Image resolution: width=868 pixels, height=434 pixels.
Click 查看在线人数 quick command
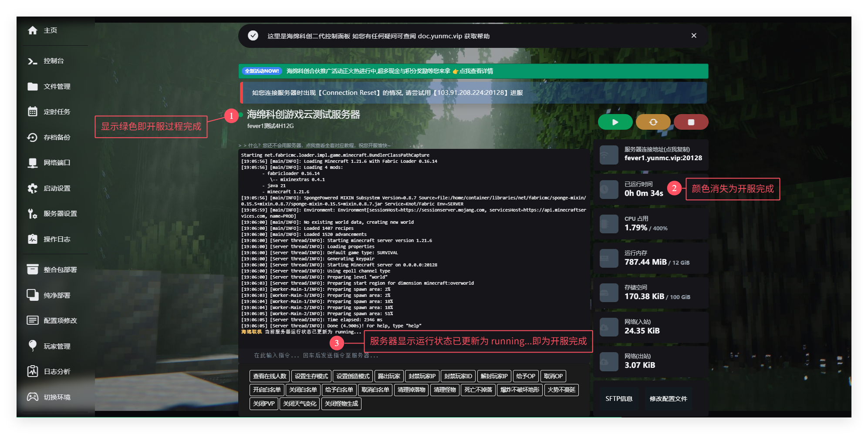[270, 377]
